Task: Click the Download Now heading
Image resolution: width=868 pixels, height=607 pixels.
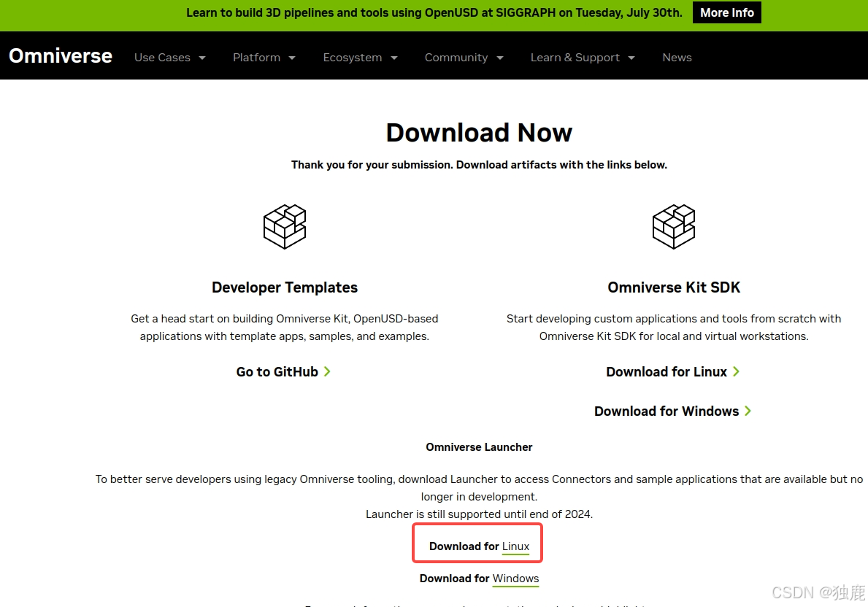Action: tap(480, 133)
